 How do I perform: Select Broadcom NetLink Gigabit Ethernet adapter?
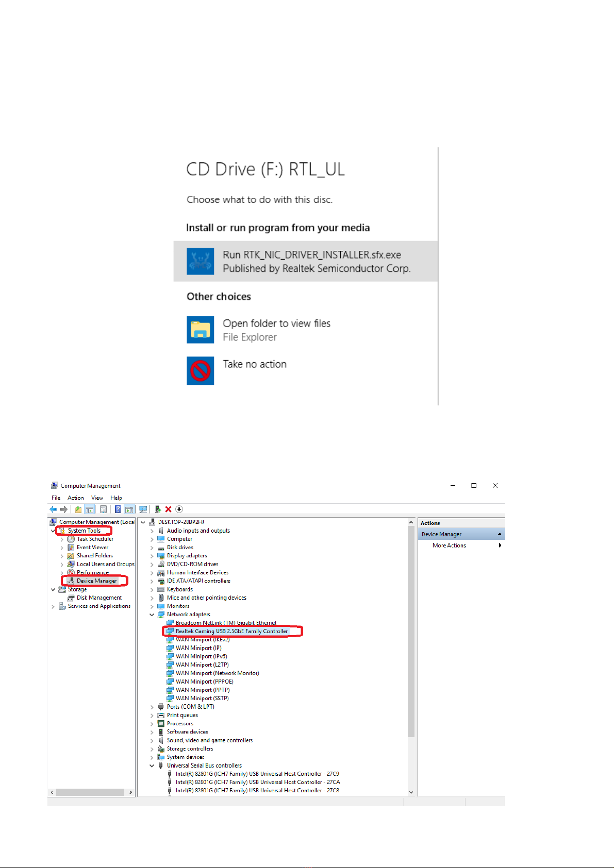coord(226,623)
